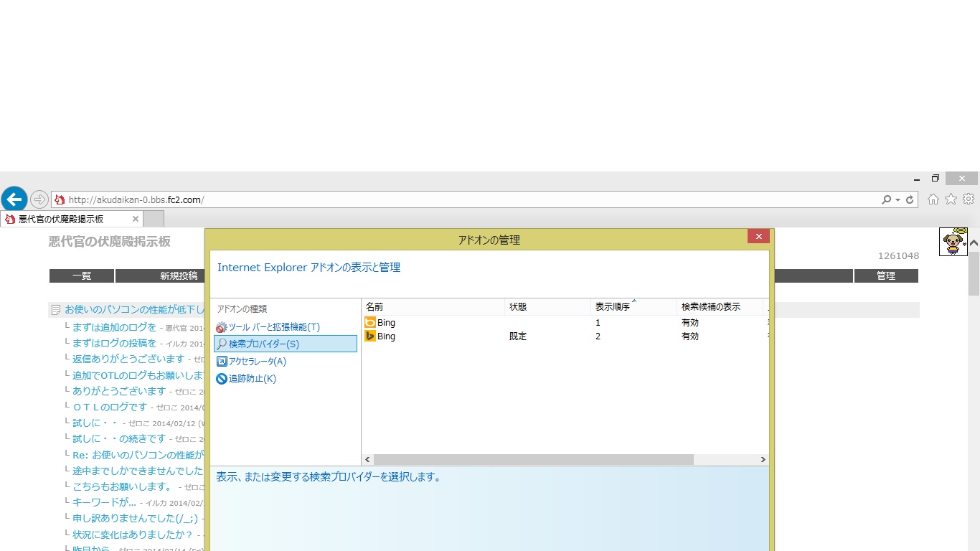
Task: Click the dog mascot thumbnail
Action: coord(953,242)
